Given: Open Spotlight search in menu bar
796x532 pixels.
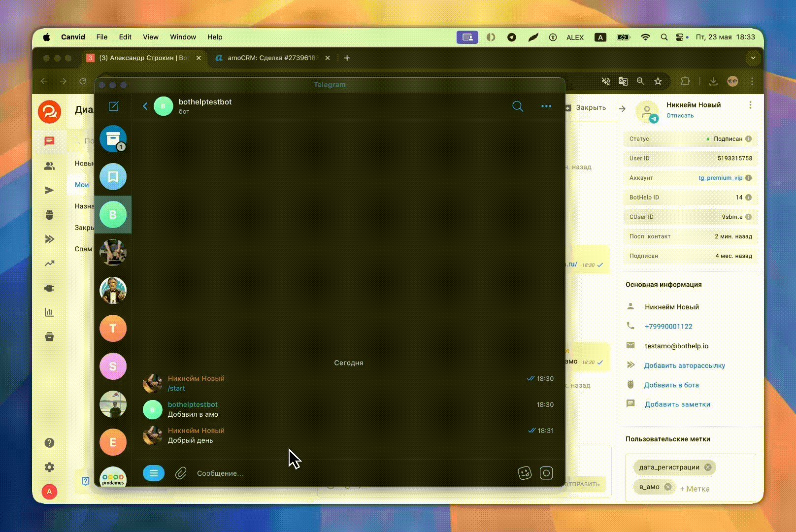Looking at the screenshot, I should (664, 37).
